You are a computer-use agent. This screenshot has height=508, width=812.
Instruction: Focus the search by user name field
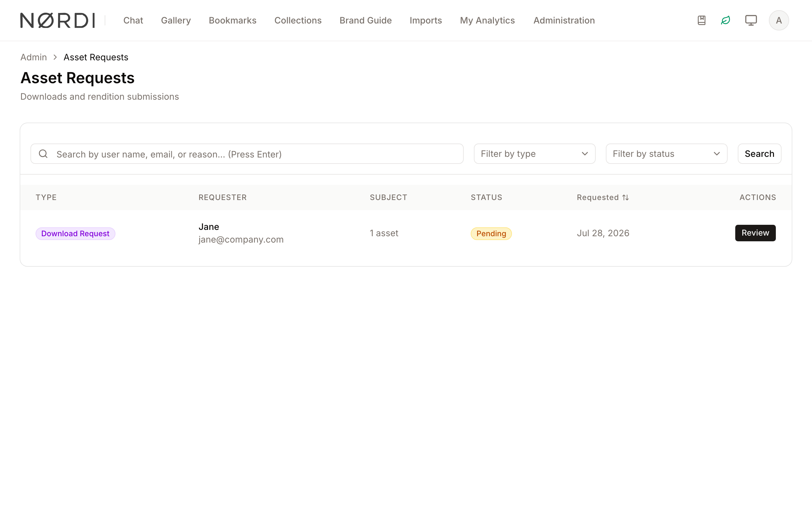pyautogui.click(x=247, y=154)
